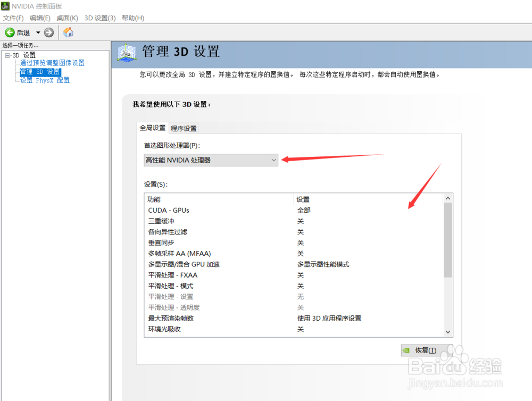Open the 编辑(E) menu

coord(40,18)
